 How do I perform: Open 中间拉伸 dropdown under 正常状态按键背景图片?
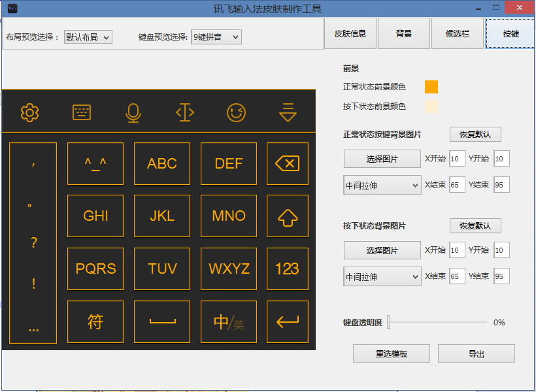tap(382, 186)
